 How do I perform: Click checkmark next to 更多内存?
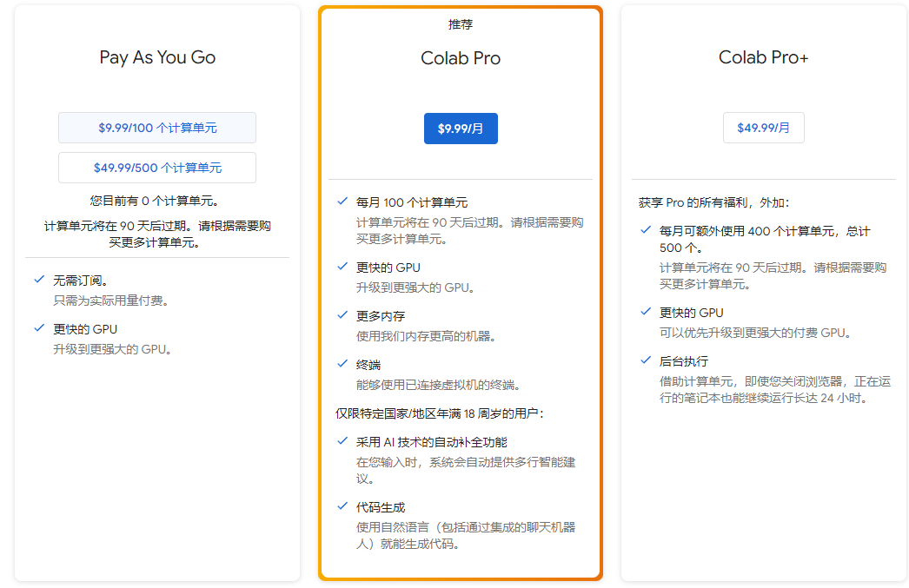[342, 316]
